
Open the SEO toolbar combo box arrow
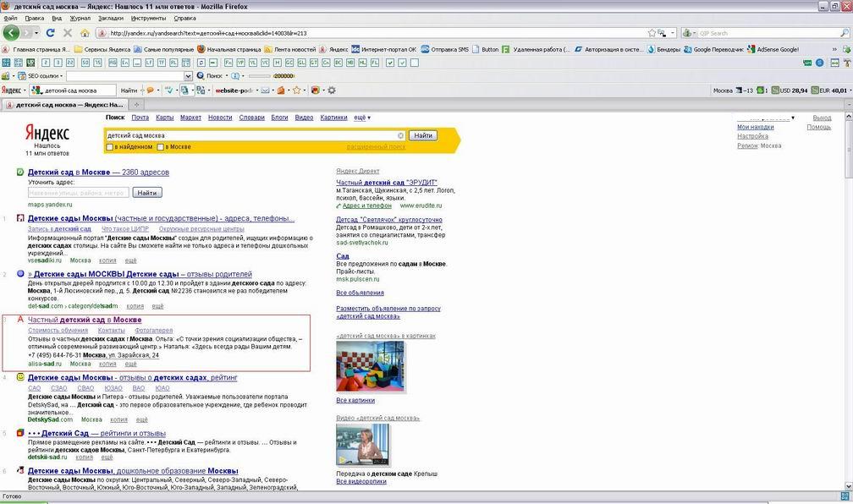click(x=188, y=75)
